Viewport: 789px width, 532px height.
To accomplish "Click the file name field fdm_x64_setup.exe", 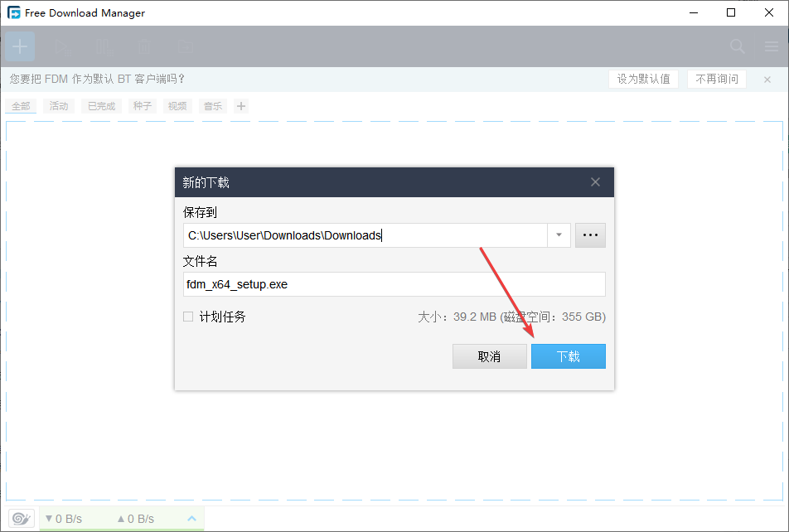I will pyautogui.click(x=394, y=284).
